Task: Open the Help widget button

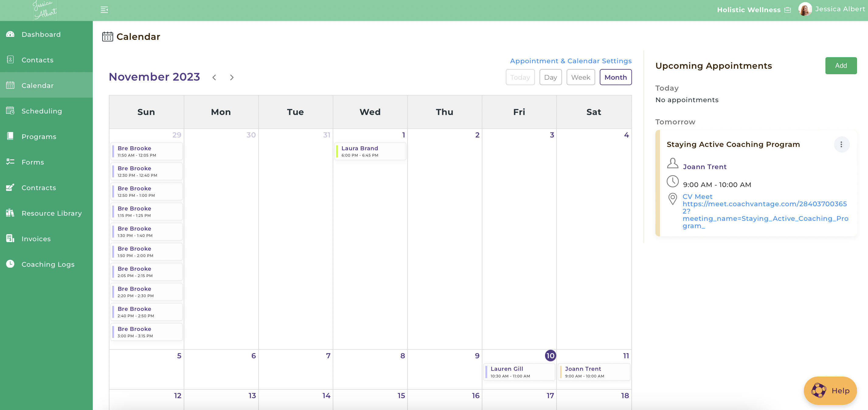Action: pos(830,391)
